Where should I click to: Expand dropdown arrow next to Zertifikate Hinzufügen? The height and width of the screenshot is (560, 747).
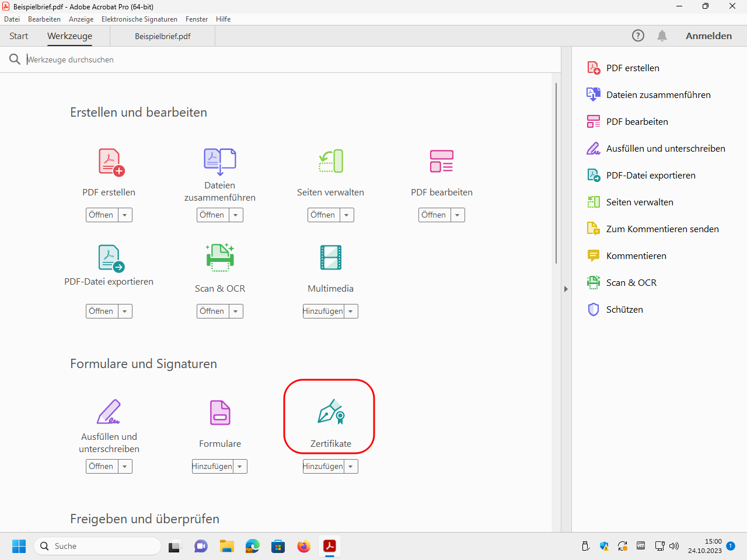(351, 467)
